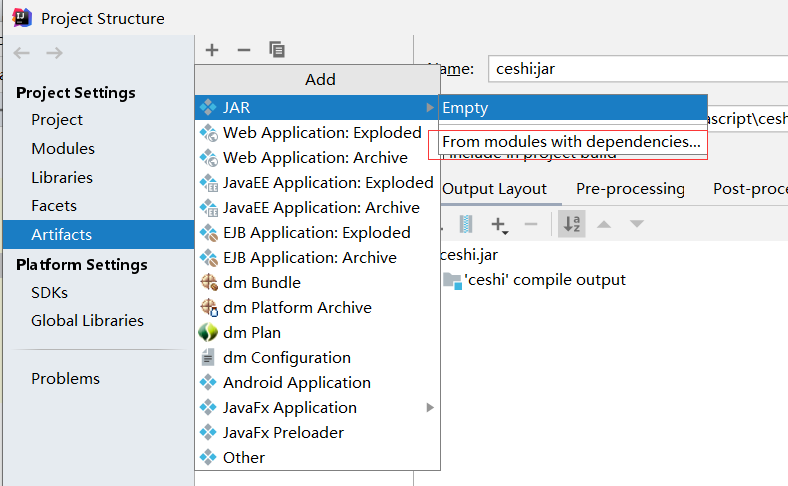Click the IntelliJ IDEA logo in title bar

(22, 18)
